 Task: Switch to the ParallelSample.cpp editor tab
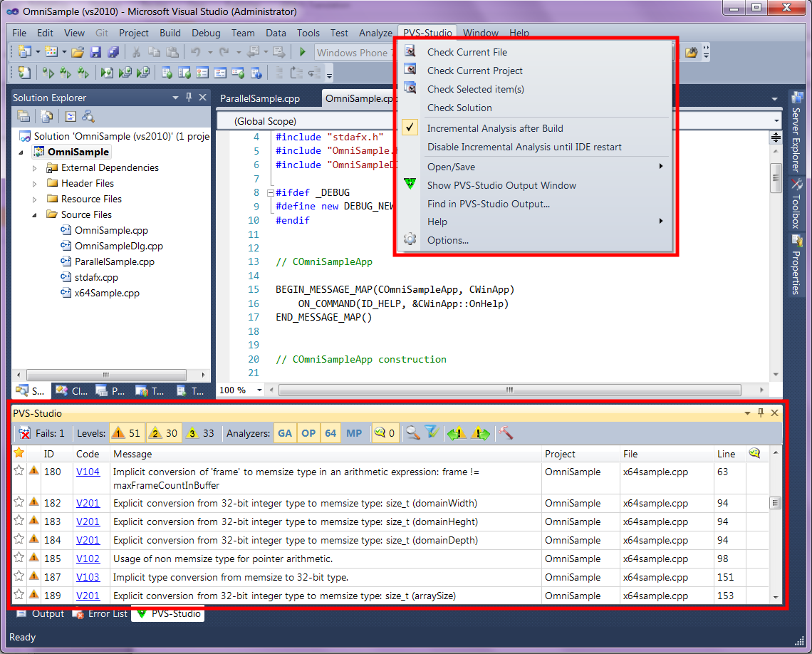click(260, 98)
